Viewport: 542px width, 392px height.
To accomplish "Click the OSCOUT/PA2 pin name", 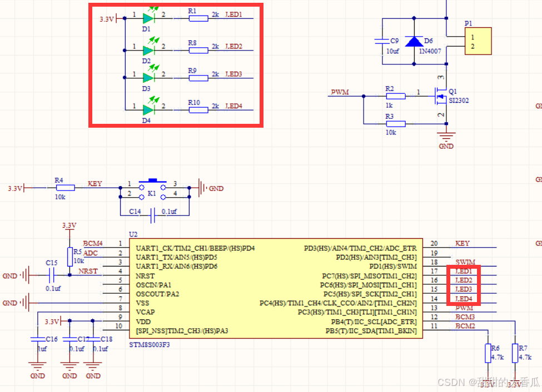I will click(157, 294).
